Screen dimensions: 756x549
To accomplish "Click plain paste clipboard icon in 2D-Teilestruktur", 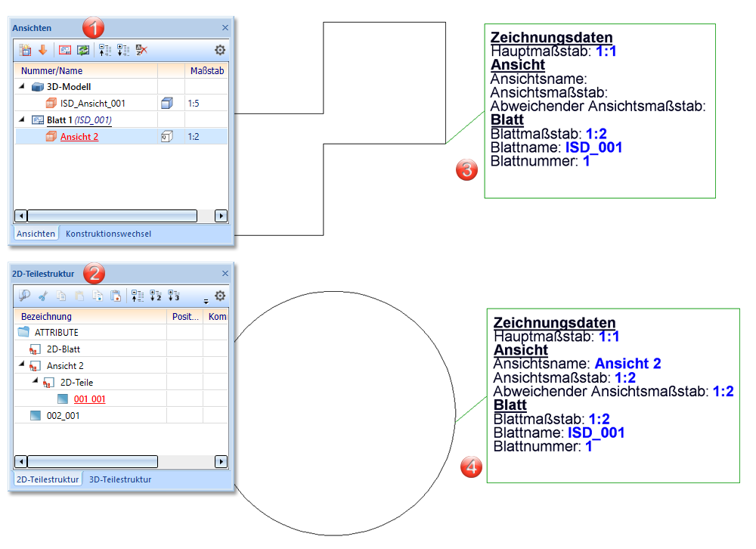I will tap(79, 296).
